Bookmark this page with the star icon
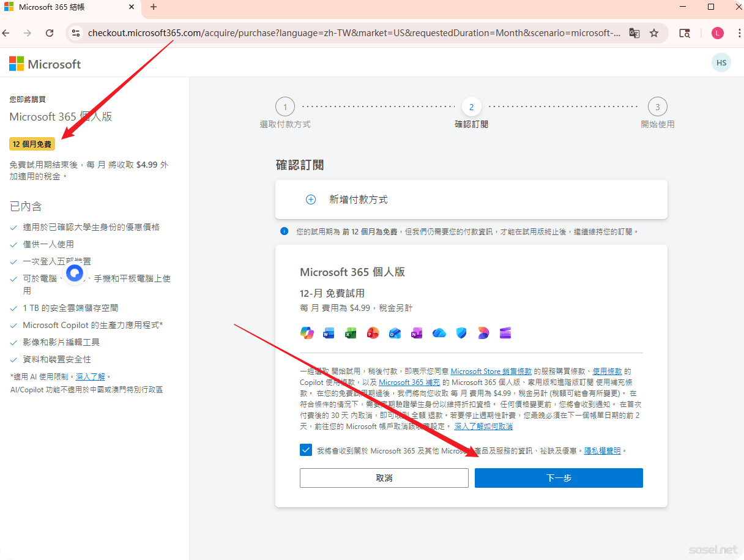Screen dimensions: 744x560 coord(654,33)
